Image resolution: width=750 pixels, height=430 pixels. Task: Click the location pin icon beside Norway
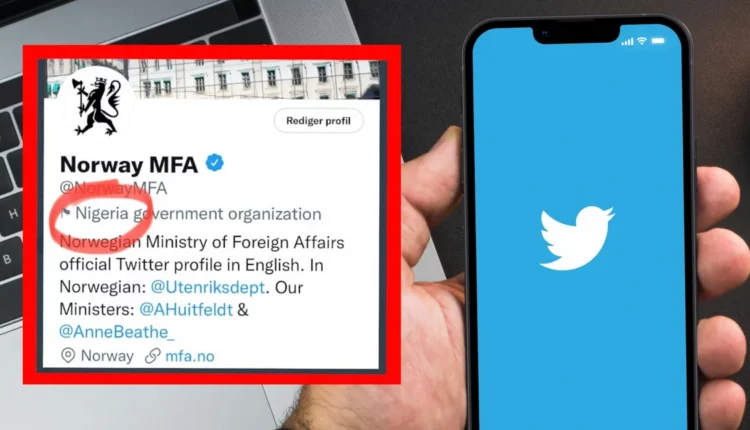pos(68,355)
